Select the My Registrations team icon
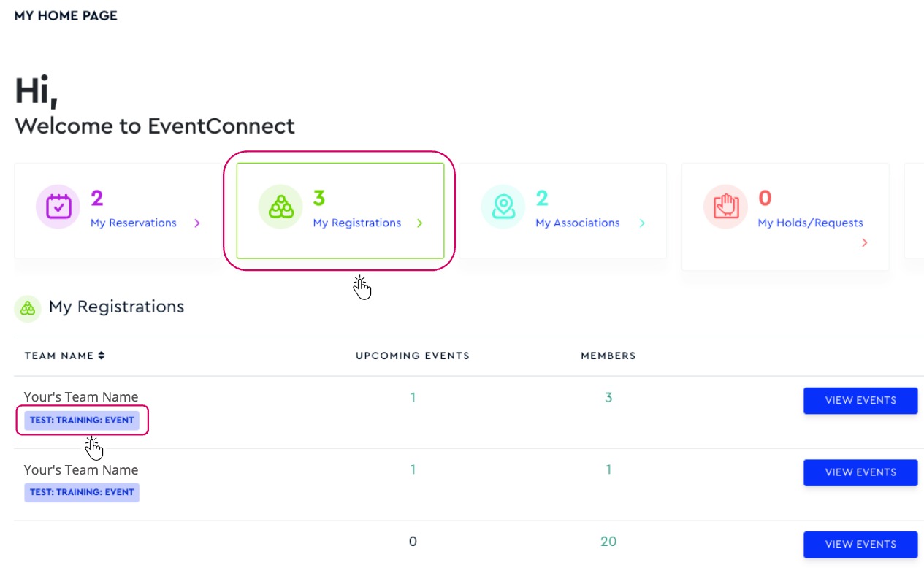 pyautogui.click(x=280, y=206)
